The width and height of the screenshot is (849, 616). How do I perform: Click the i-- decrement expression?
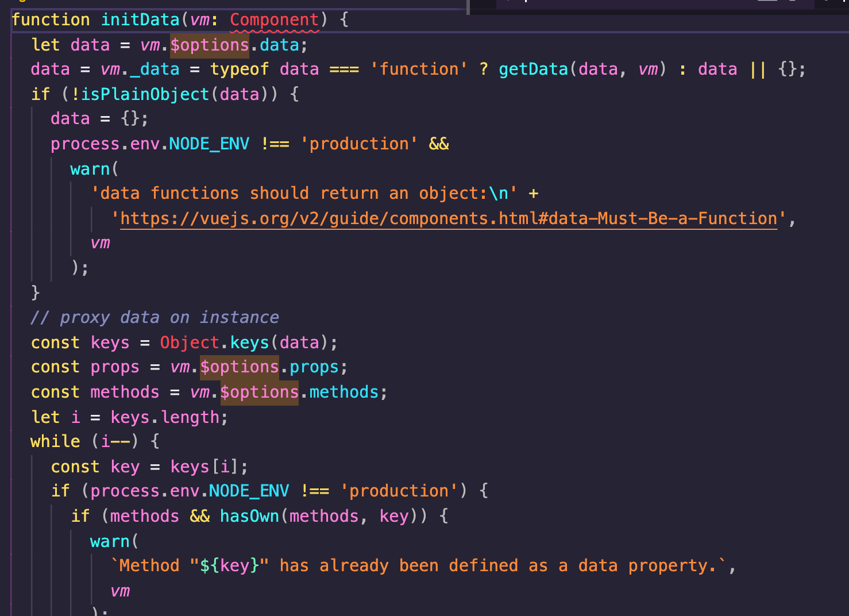(115, 441)
